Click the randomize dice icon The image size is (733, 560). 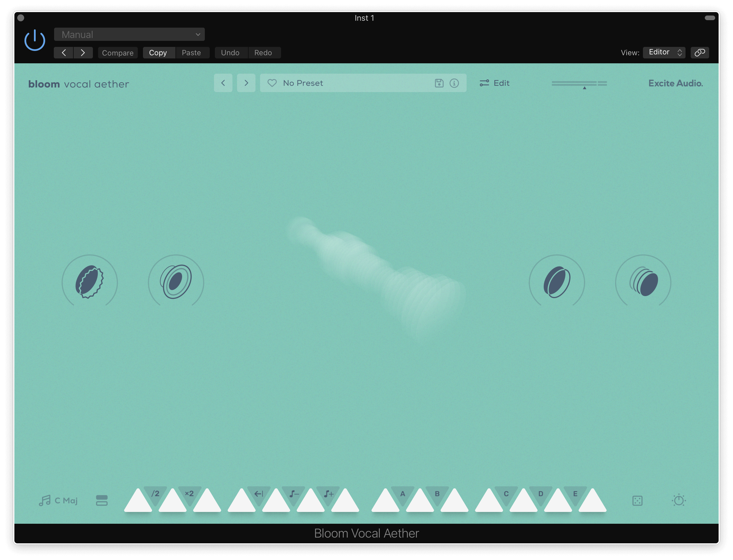point(637,500)
